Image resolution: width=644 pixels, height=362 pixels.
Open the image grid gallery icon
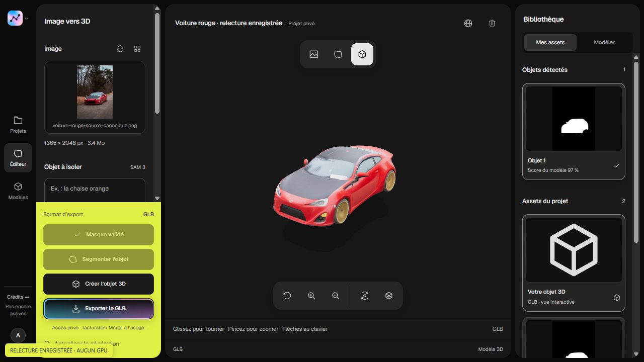[137, 49]
